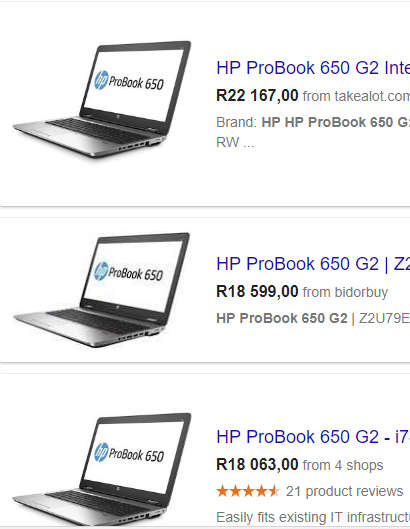Viewport: 410px width, 529px height.
Task: Click HP logo on the third laptop's screen
Action: [x=101, y=452]
